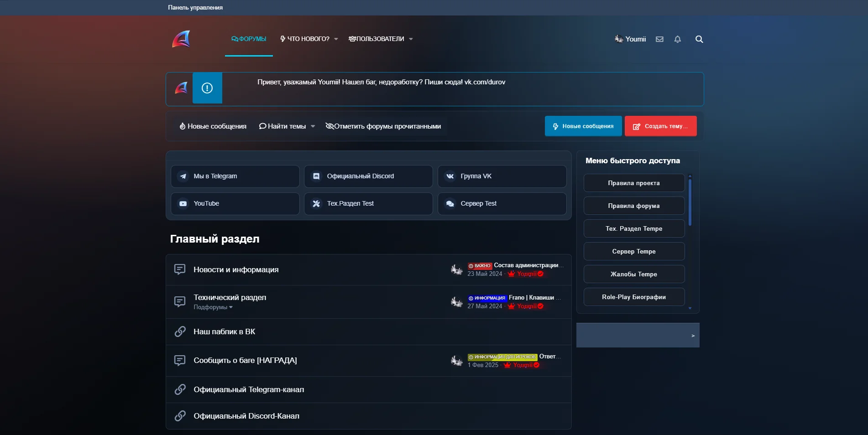
Task: Expand the Что нового dropdown arrow
Action: pos(336,39)
